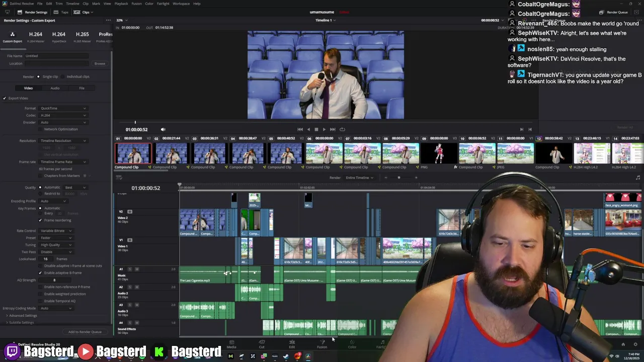Select the H.264 Master preset
Screen dimensions: 644x362
pos(35,36)
